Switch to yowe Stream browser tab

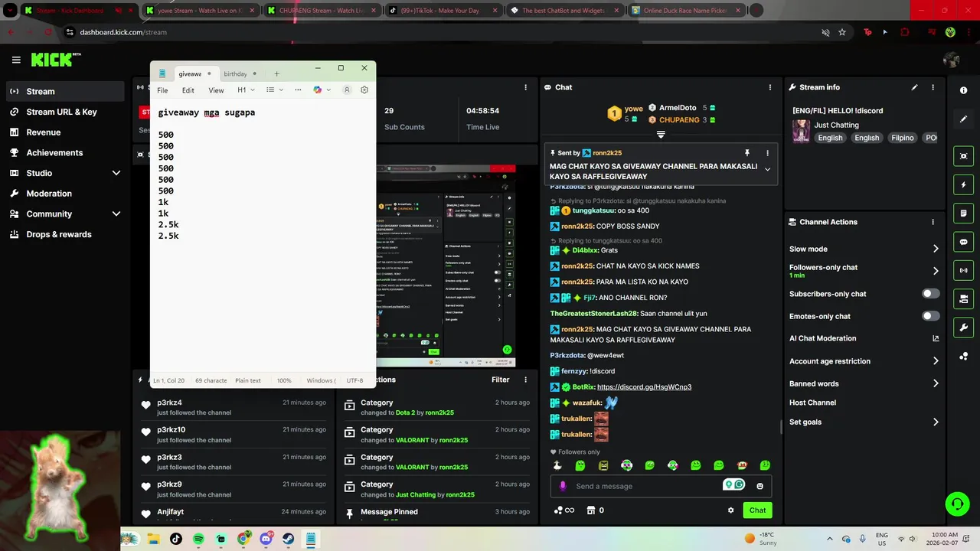click(x=201, y=11)
